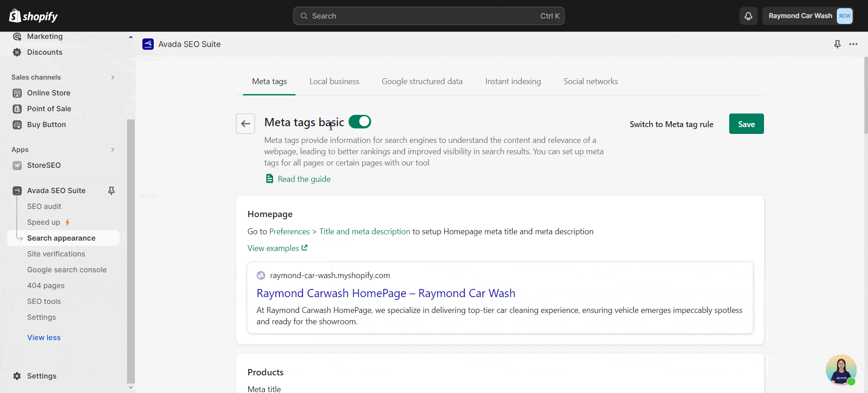Click the RCW avatar badge
The image size is (868, 393).
844,16
